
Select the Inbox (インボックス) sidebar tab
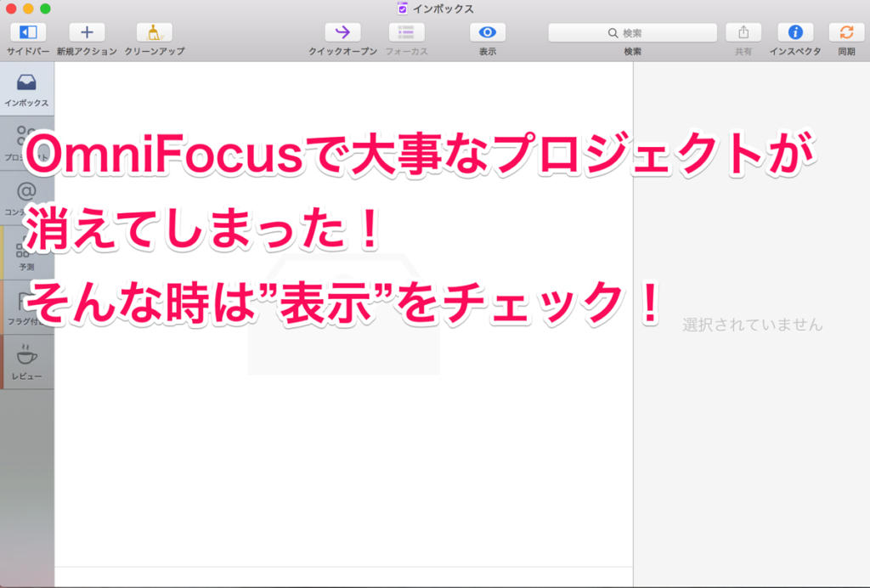[x=26, y=88]
